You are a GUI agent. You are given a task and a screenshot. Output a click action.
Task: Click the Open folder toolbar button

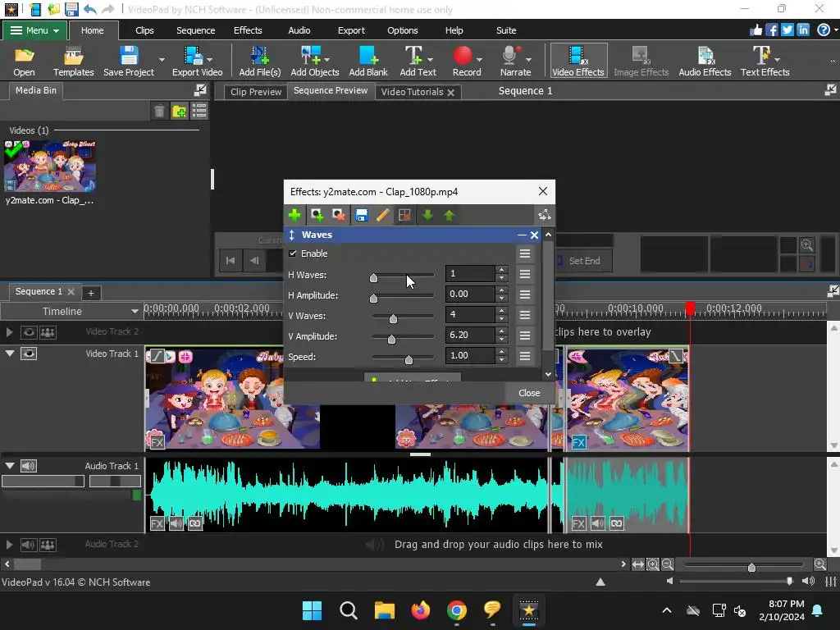click(x=24, y=61)
